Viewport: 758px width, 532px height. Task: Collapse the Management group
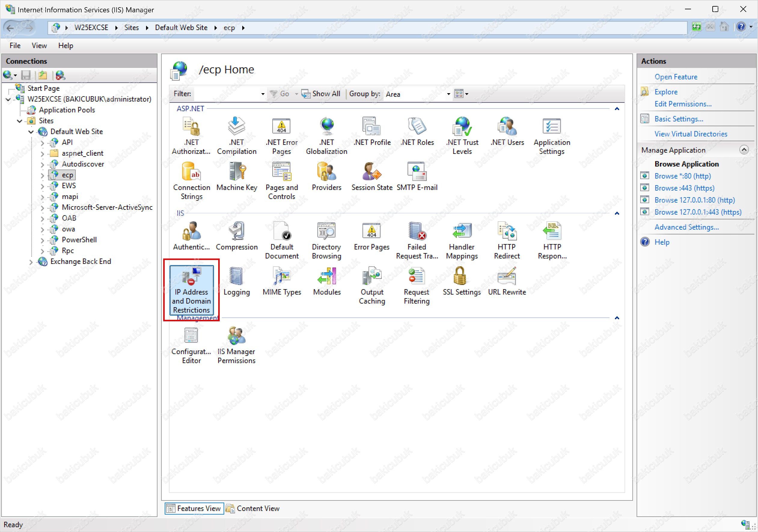[x=617, y=318]
